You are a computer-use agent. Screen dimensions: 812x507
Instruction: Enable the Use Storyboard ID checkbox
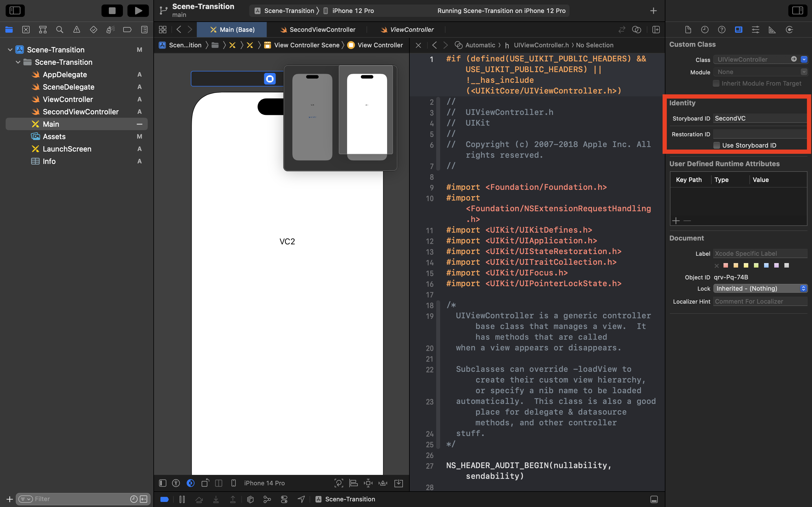[716, 145]
